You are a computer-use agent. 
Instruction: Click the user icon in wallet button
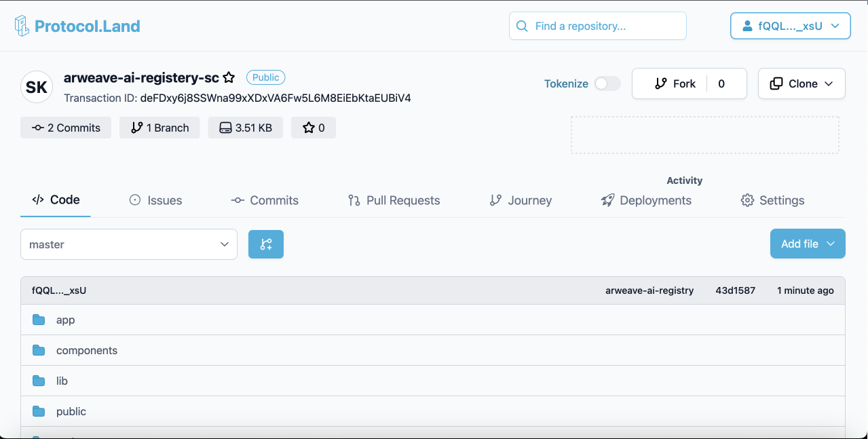(747, 26)
